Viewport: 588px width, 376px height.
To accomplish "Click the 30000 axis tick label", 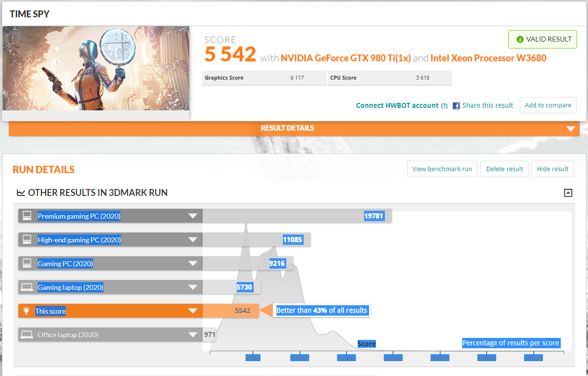I will [x=486, y=358].
